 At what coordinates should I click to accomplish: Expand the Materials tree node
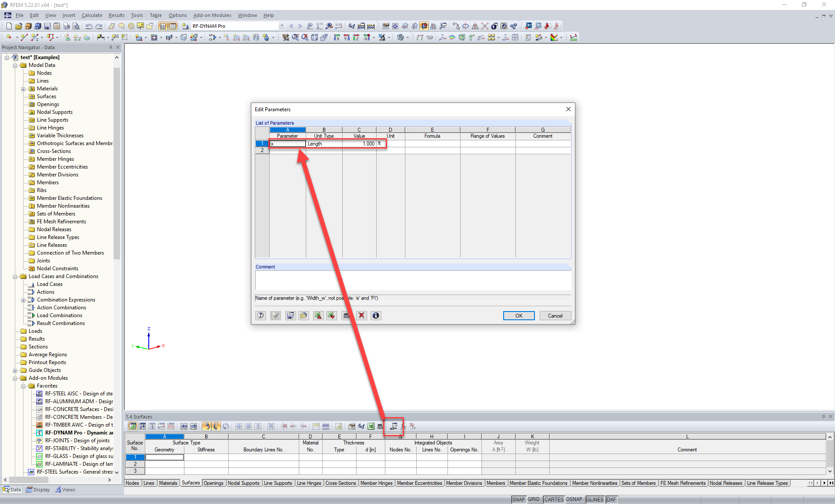(24, 88)
